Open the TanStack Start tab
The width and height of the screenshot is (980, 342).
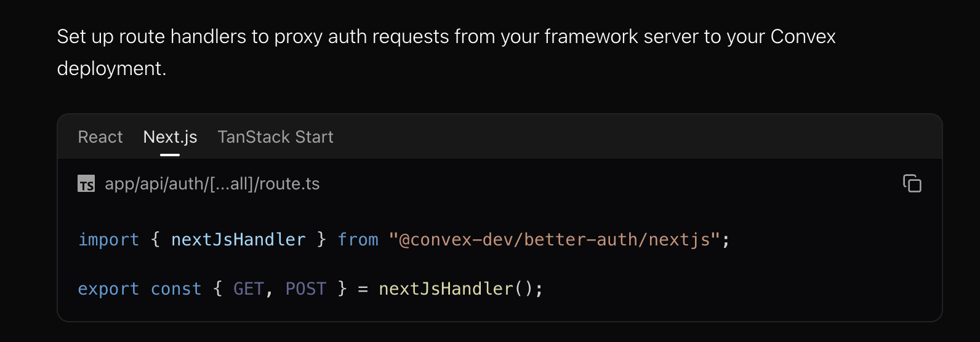click(x=275, y=137)
